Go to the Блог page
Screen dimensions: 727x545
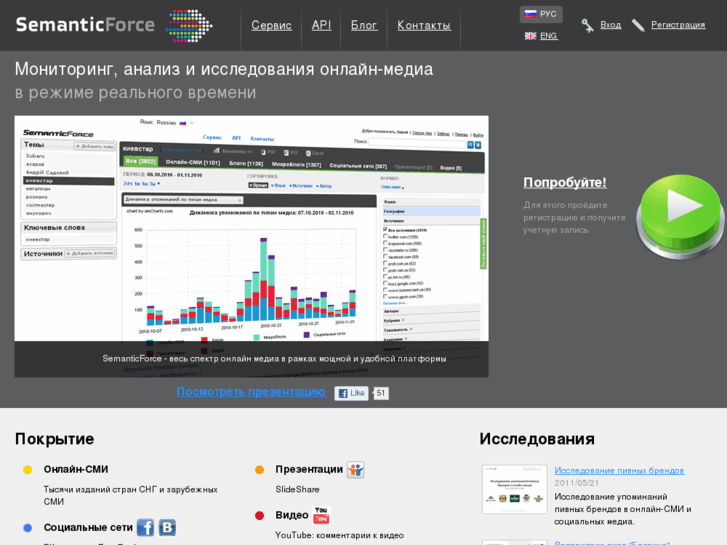coord(364,25)
